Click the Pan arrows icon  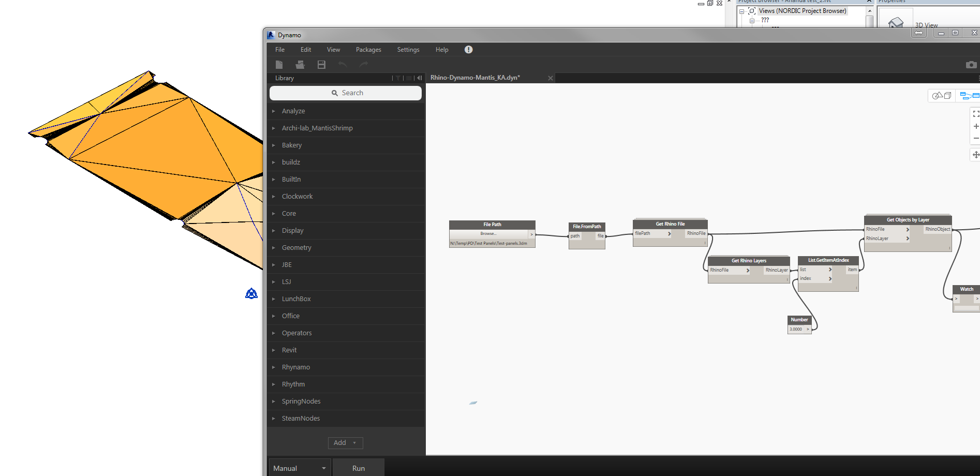[x=976, y=155]
